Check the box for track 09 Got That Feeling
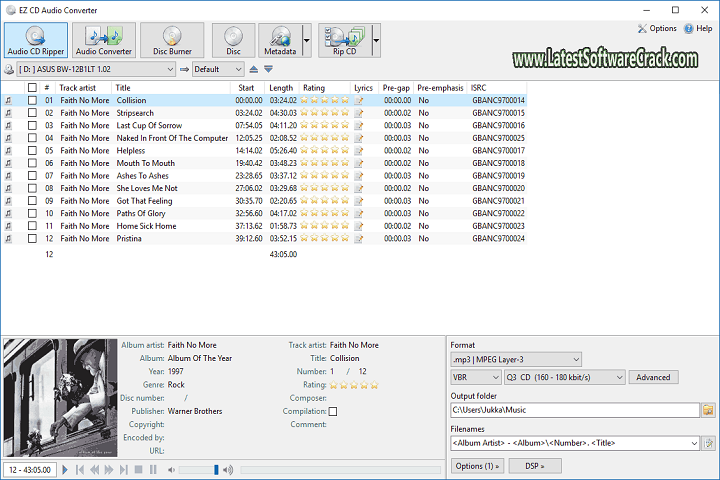The height and width of the screenshot is (480, 720). 32,201
